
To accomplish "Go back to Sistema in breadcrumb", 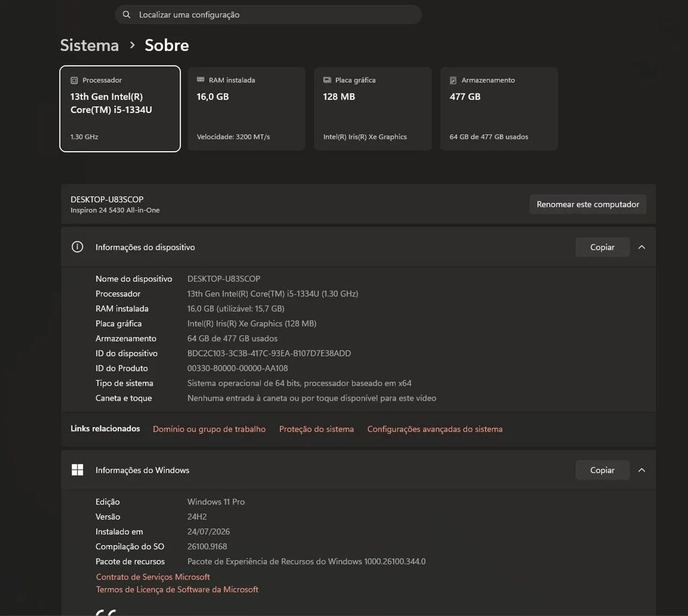I will point(89,45).
